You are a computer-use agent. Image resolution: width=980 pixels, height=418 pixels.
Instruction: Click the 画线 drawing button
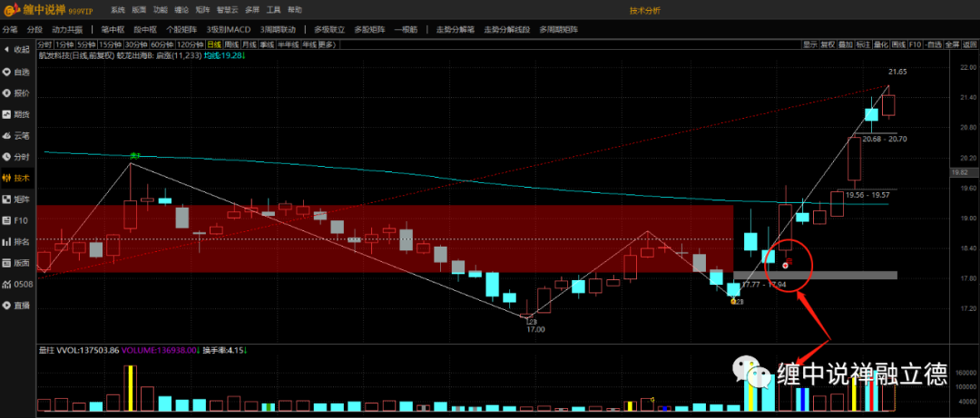tap(898, 44)
